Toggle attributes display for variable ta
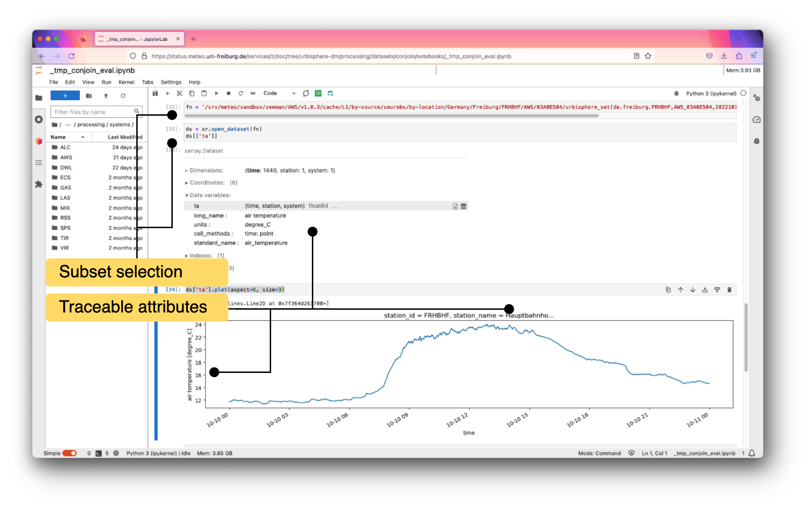Image resolution: width=812 pixels, height=513 pixels. coord(455,206)
